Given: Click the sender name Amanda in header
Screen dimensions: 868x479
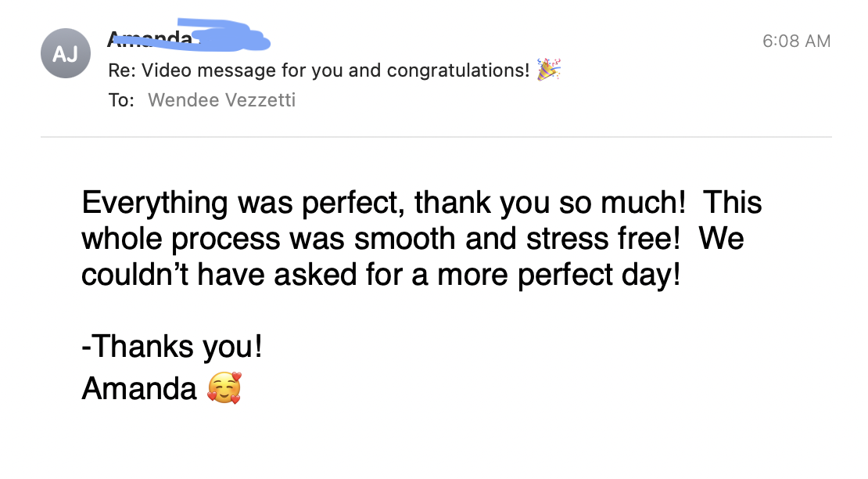Looking at the screenshot, I should [x=149, y=38].
